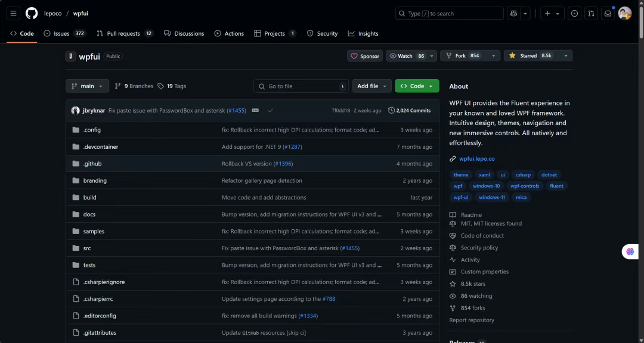
Task: Click folder icon of .github row
Action: (76, 164)
